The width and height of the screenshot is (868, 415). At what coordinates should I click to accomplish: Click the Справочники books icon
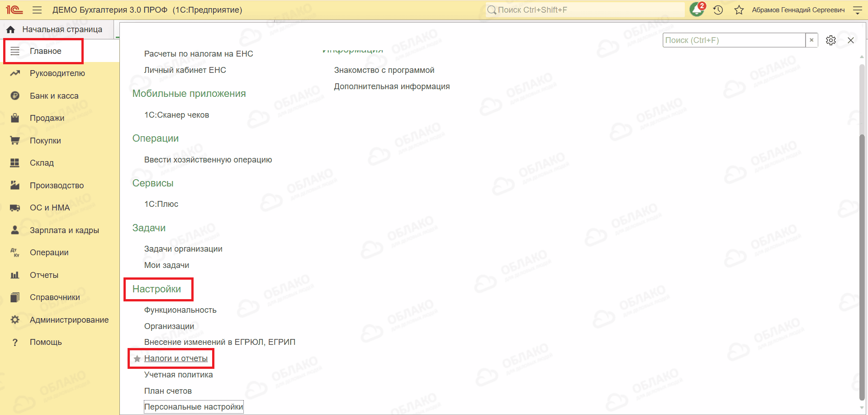tap(15, 297)
